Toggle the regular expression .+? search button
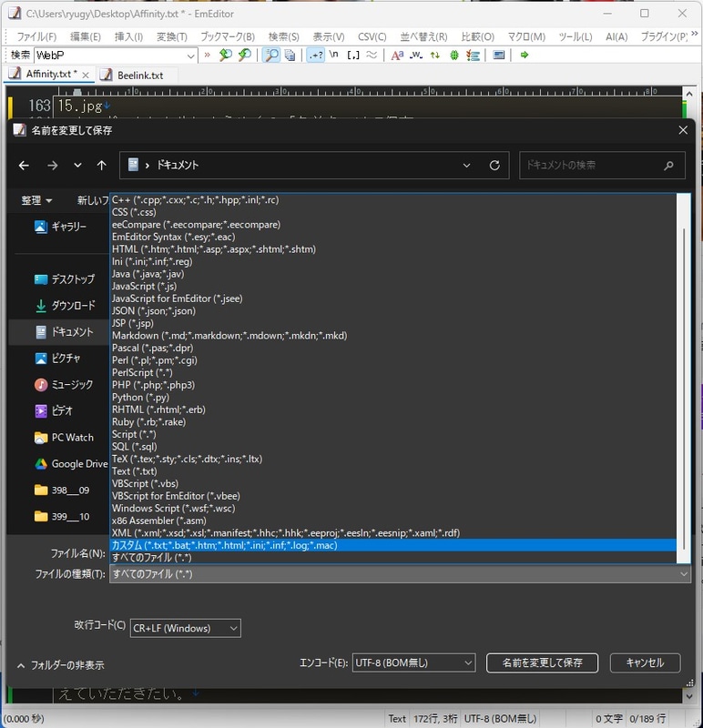Screen dimensions: 703x728 [316, 56]
